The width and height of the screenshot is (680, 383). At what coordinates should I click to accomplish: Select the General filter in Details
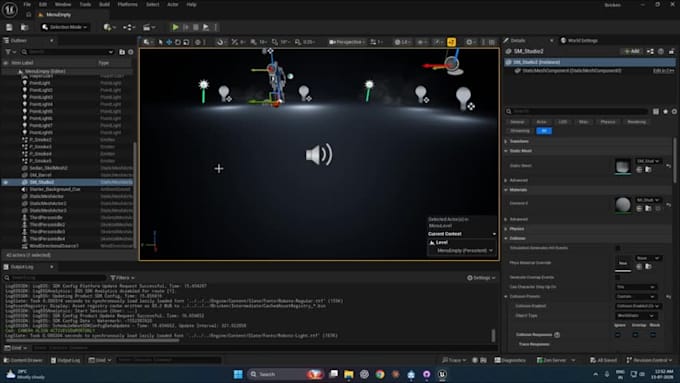point(517,122)
